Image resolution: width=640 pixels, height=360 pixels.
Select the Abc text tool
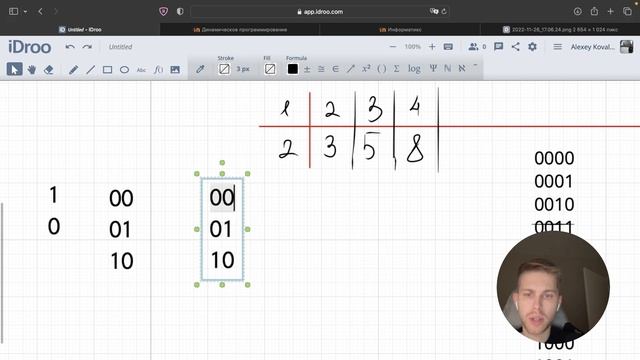pos(141,70)
